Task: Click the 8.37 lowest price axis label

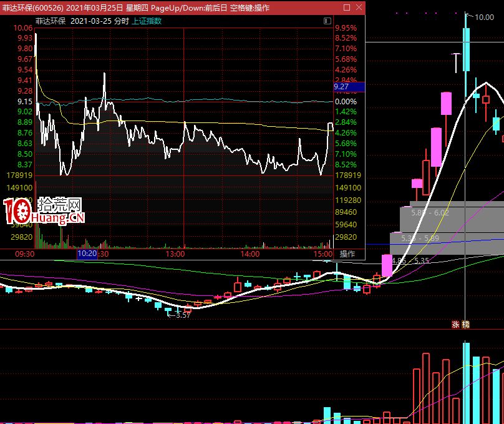Action: [25, 165]
